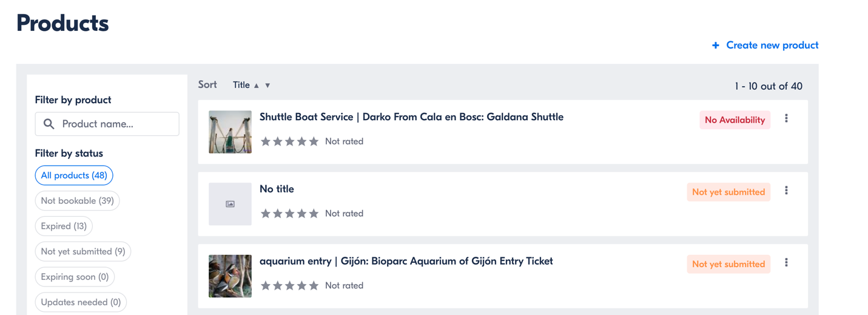Filter by Updates needed (0) status
This screenshot has height=315, width=868.
81,302
